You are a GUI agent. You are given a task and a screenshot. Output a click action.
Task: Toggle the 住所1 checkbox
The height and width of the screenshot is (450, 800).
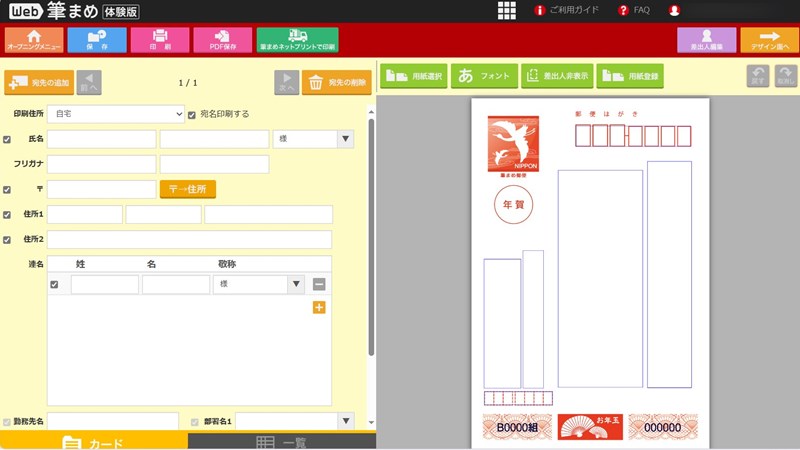click(7, 215)
